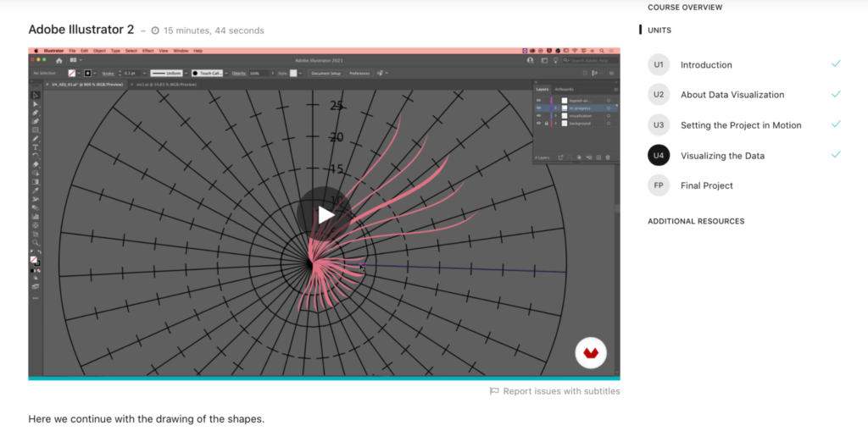868x442 pixels.
Task: Open the Apple menu
Action: point(36,51)
